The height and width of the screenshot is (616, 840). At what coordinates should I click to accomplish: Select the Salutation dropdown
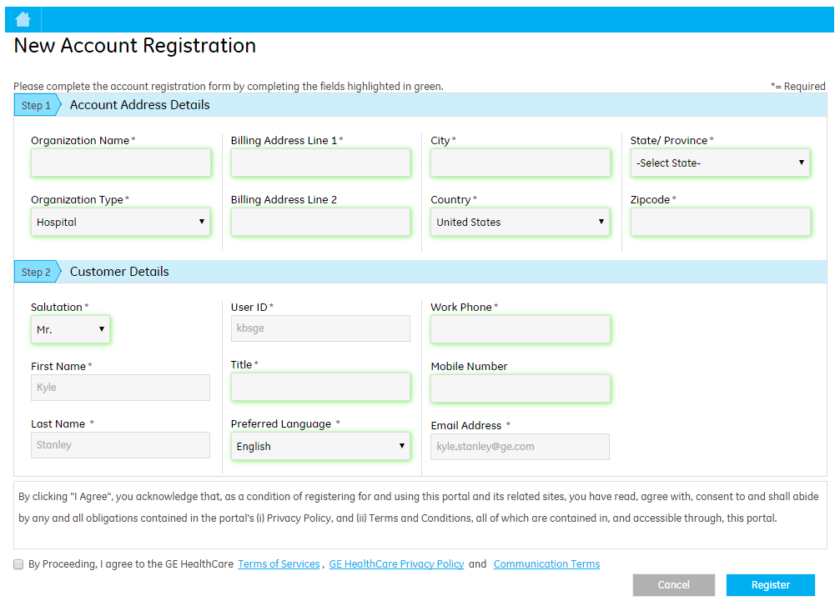[x=70, y=330]
